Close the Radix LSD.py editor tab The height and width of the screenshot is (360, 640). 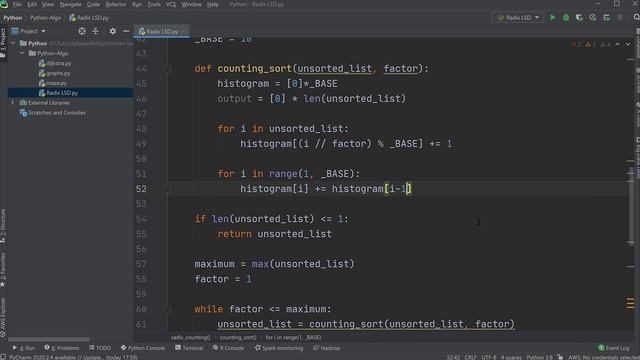pyautogui.click(x=184, y=31)
